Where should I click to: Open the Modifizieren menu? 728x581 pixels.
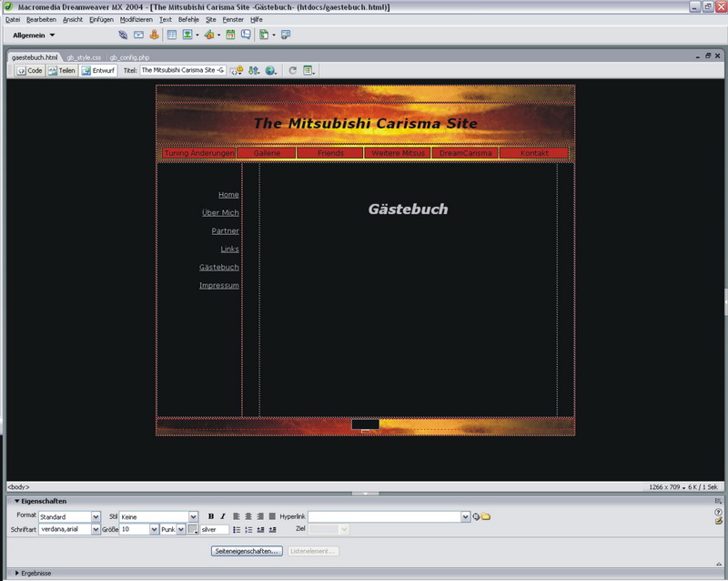coord(136,19)
